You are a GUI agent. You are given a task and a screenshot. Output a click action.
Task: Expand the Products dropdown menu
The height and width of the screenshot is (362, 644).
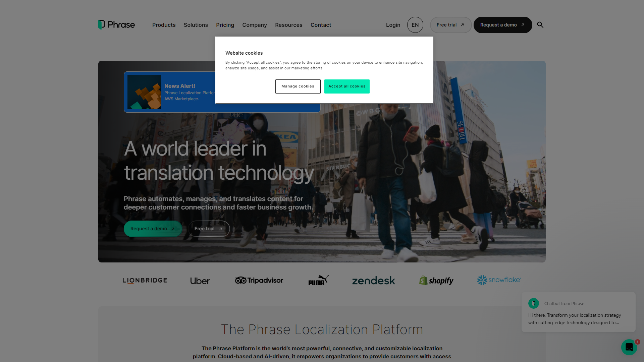tap(164, 25)
